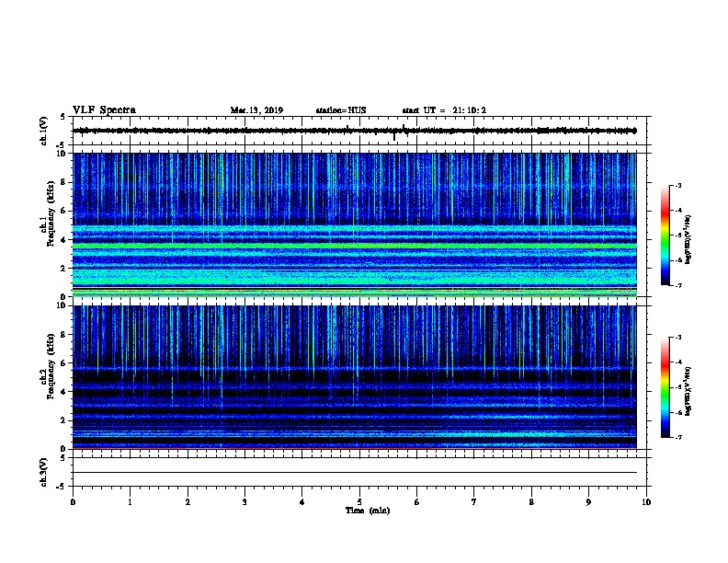Click the "3" tick on the time axis

(245, 502)
